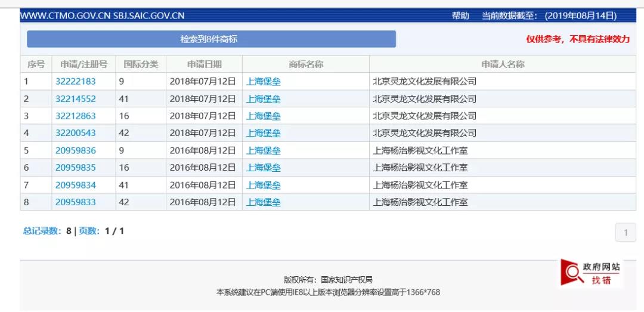The height and width of the screenshot is (312, 644).
Task: Open registration number 32212863
Action: pyautogui.click(x=76, y=116)
